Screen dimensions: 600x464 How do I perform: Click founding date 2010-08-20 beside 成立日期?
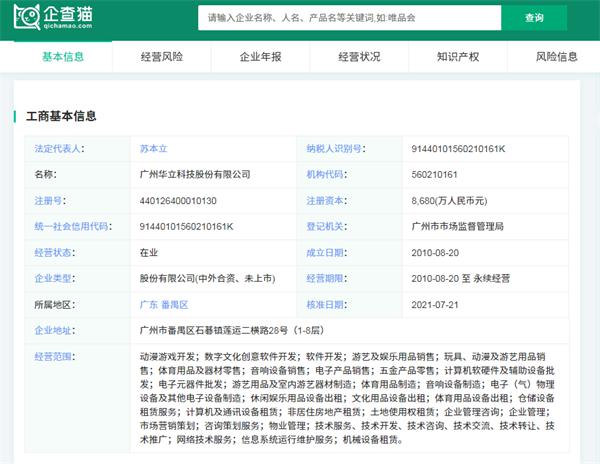(435, 252)
